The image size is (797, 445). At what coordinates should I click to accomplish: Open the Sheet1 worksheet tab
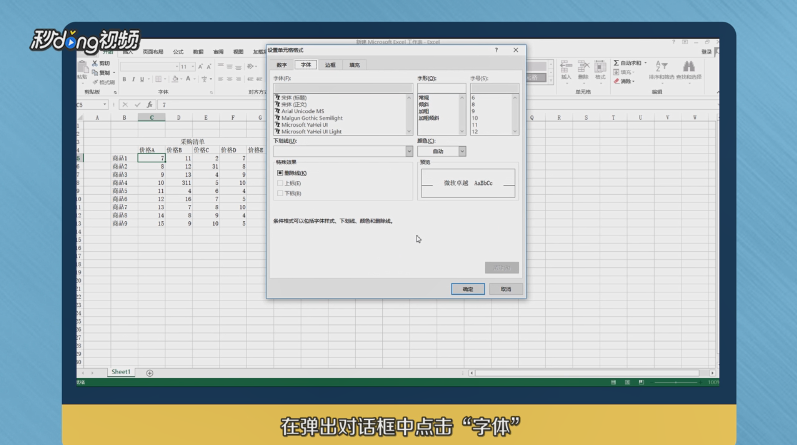(x=121, y=372)
